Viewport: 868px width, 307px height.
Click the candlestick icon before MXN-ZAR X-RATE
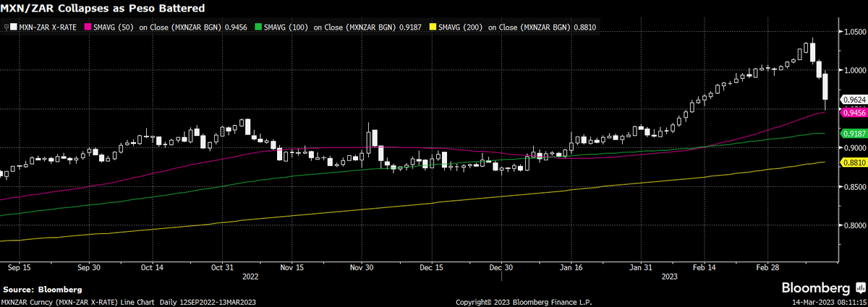point(5,27)
